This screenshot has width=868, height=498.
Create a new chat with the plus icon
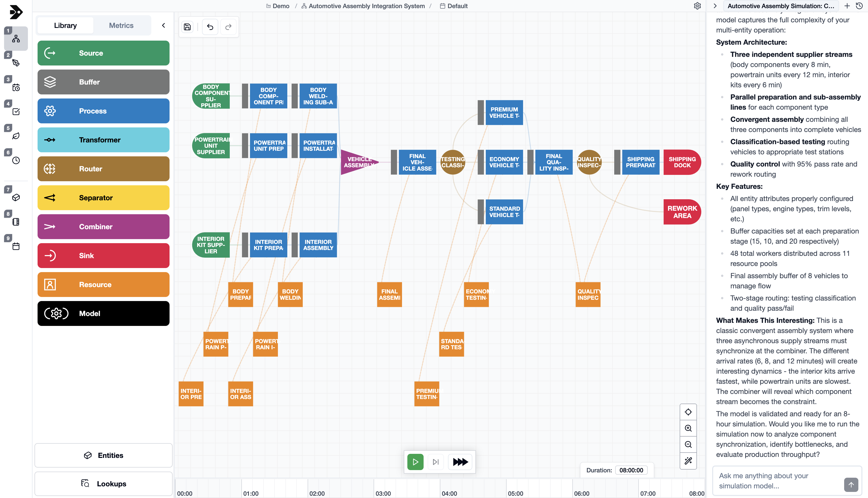(x=847, y=6)
